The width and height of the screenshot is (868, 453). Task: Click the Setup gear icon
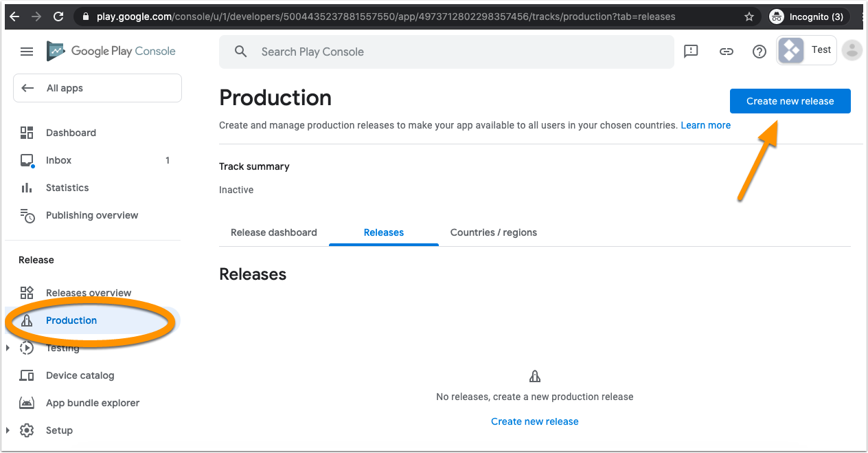pos(27,430)
